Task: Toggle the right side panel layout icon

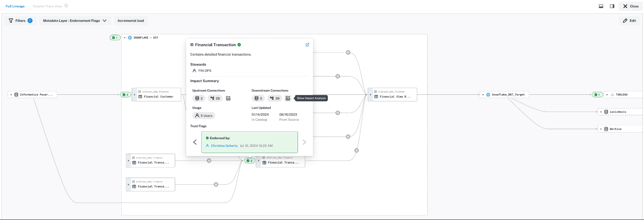Action: (612, 6)
